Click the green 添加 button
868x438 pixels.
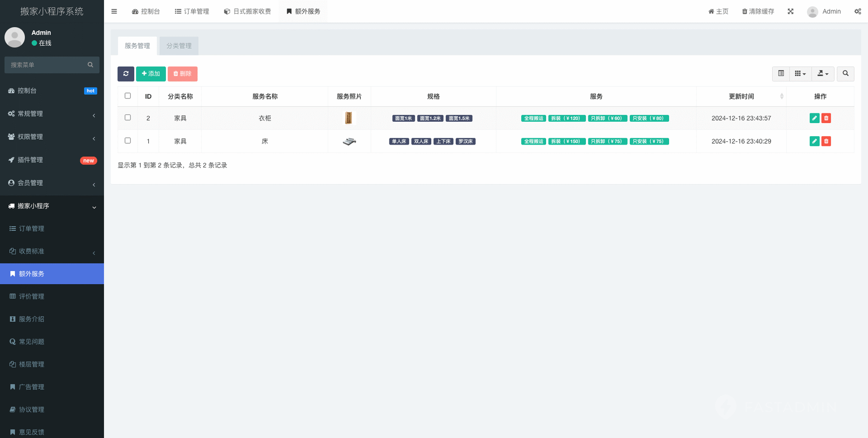click(x=151, y=73)
